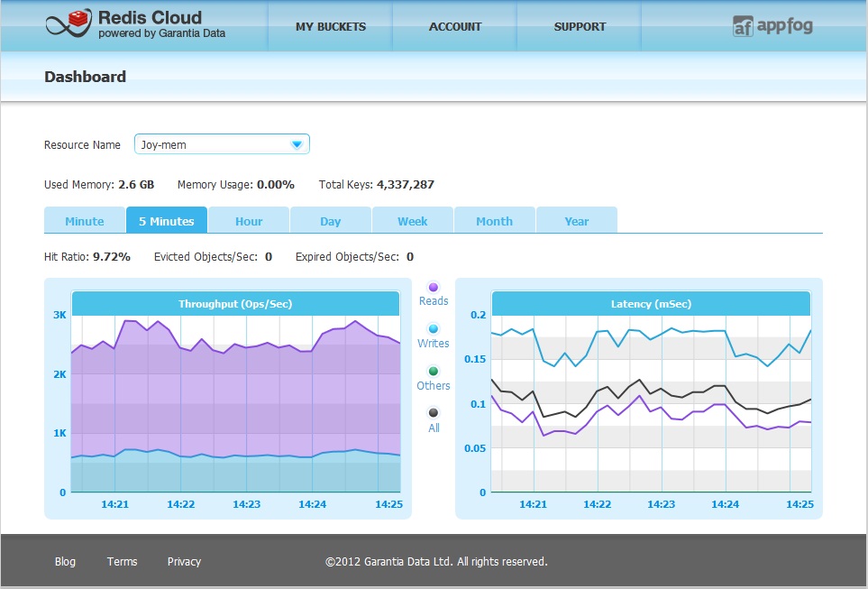Toggle the purple Reads legend dot
The image size is (868, 589).
pyautogui.click(x=434, y=287)
